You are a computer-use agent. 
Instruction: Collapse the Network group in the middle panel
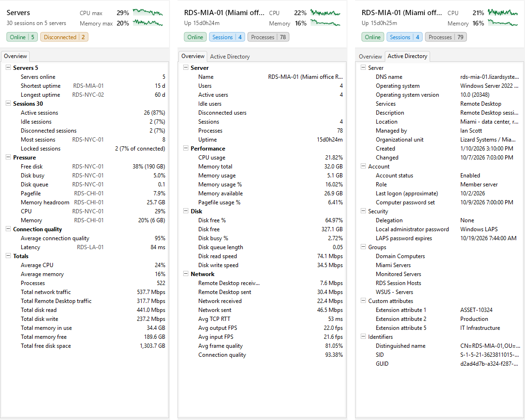pos(186,274)
